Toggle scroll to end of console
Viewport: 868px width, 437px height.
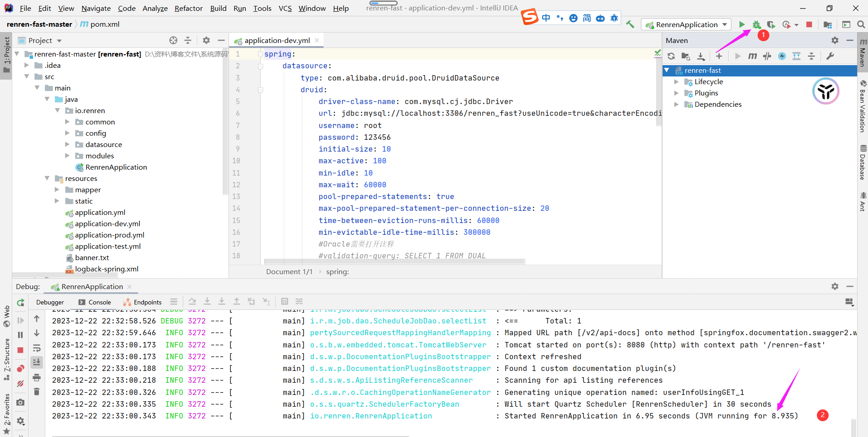(x=37, y=362)
